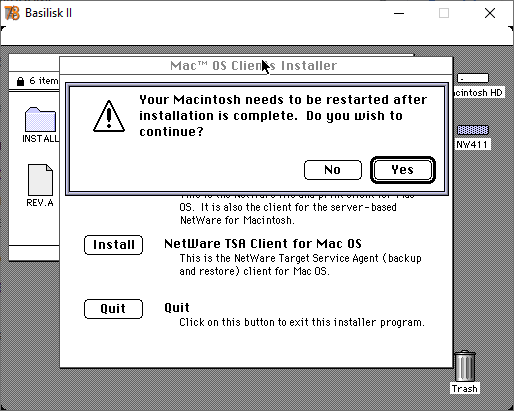Image resolution: width=514 pixels, height=411 pixels.
Task: Click the 'NetWare for Macintosh.' text line
Action: pyautogui.click(x=237, y=220)
